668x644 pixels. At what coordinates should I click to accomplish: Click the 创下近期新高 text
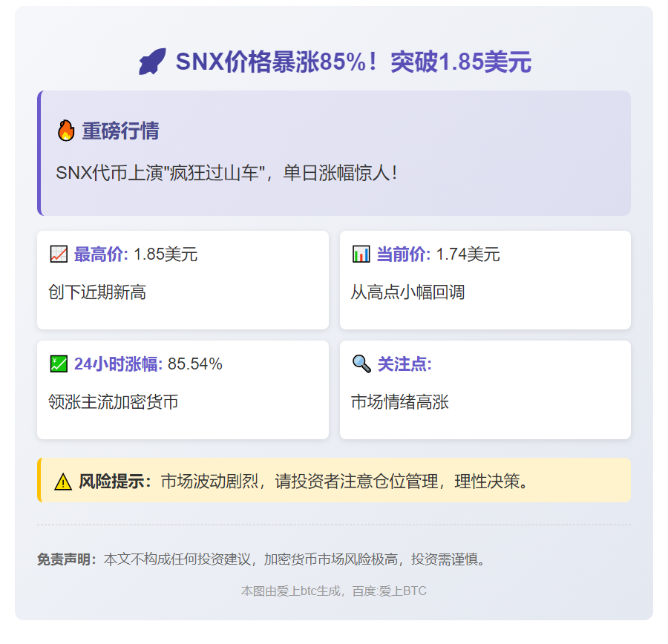pos(97,292)
